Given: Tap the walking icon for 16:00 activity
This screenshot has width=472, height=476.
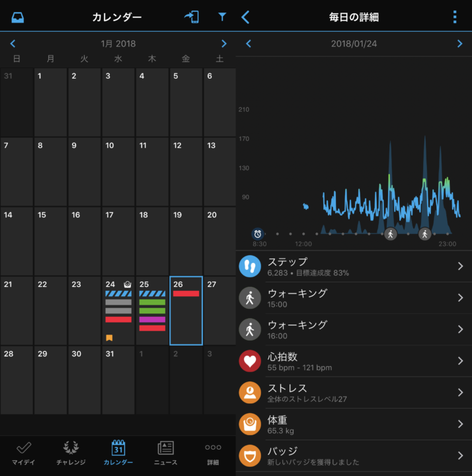Looking at the screenshot, I should (x=250, y=329).
